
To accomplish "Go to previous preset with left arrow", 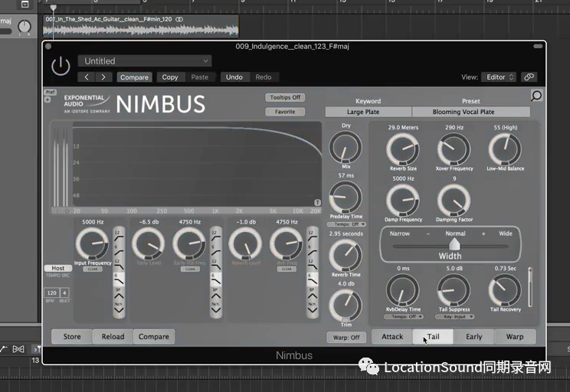I will click(87, 77).
